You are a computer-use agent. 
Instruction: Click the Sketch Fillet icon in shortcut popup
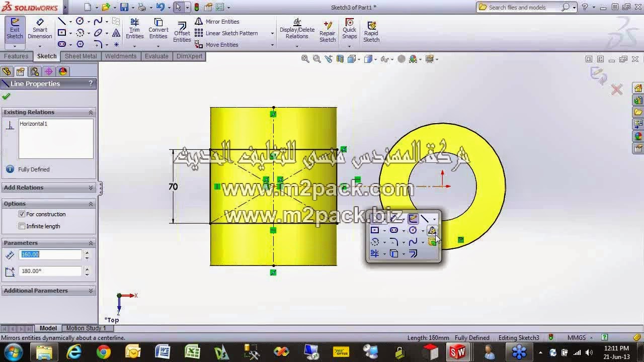[x=393, y=242]
